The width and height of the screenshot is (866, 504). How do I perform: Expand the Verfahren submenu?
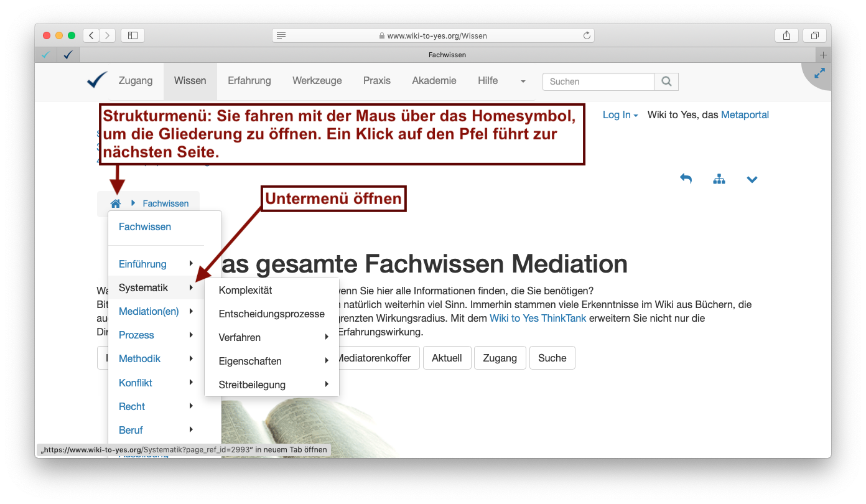274,337
